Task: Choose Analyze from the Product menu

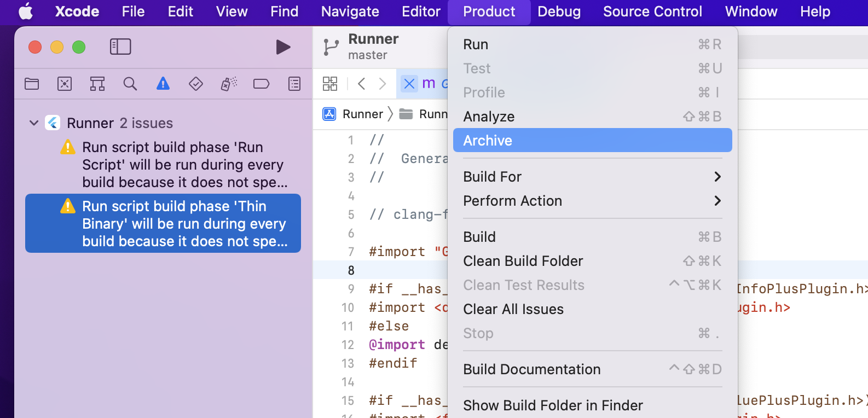Action: click(593, 117)
